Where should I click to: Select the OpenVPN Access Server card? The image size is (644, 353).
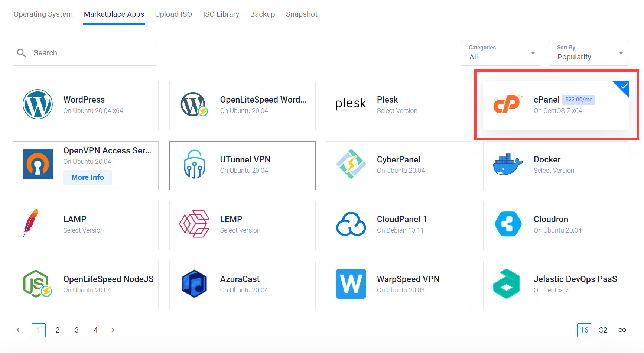(85, 165)
